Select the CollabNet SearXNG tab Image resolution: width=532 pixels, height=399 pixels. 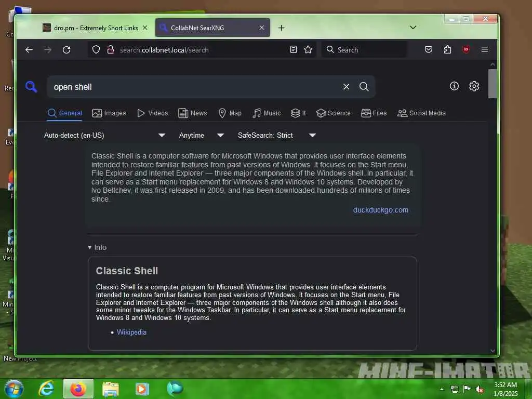coord(212,28)
